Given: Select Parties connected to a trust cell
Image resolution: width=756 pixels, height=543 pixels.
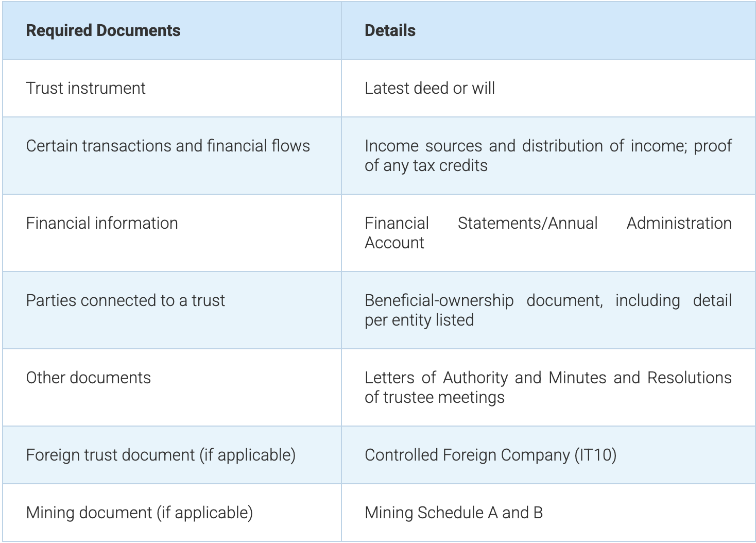Looking at the screenshot, I should point(126,301).
